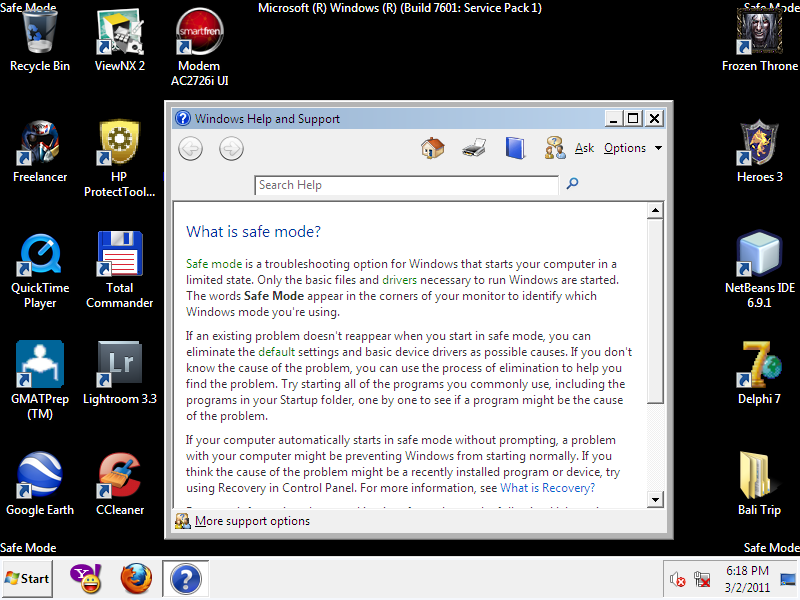Select Heroes 3 desktop icon
800x600 pixels.
click(x=760, y=152)
